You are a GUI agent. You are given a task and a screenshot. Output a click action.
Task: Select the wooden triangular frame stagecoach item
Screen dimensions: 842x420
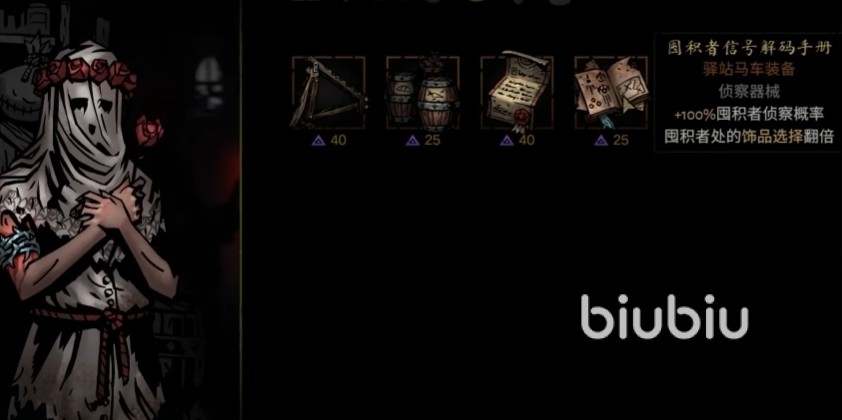329,93
